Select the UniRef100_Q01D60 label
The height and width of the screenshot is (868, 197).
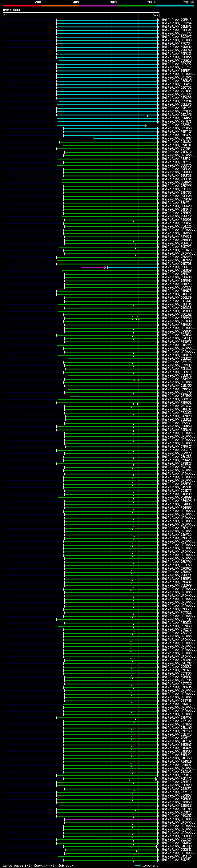point(177,128)
